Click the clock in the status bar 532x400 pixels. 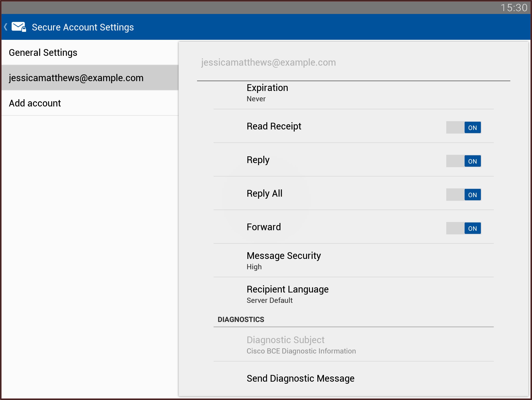point(514,7)
